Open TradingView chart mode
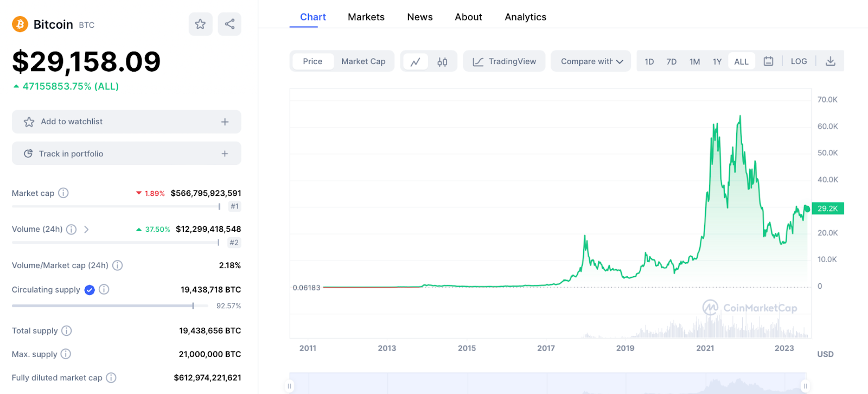Screen dimensions: 868x394 (x=504, y=61)
